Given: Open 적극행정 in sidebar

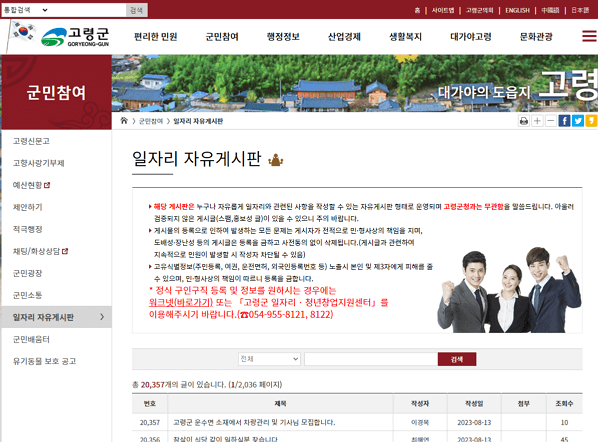Looking at the screenshot, I should (x=27, y=229).
